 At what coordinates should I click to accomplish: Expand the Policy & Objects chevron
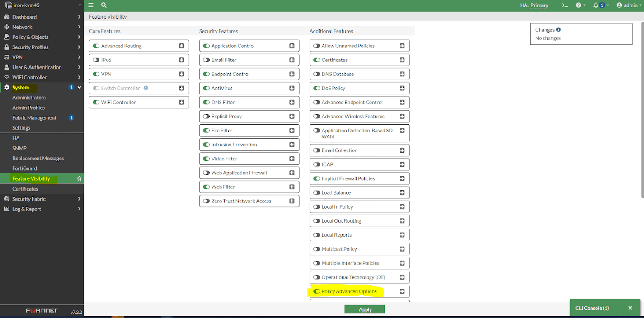[79, 37]
